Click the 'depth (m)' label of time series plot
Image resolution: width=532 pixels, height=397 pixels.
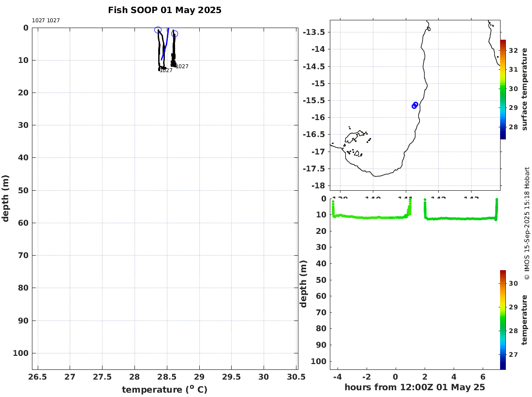click(303, 284)
